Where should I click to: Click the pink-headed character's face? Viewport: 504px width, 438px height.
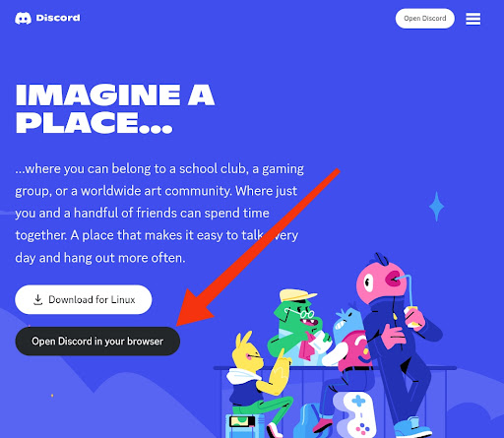[381, 282]
